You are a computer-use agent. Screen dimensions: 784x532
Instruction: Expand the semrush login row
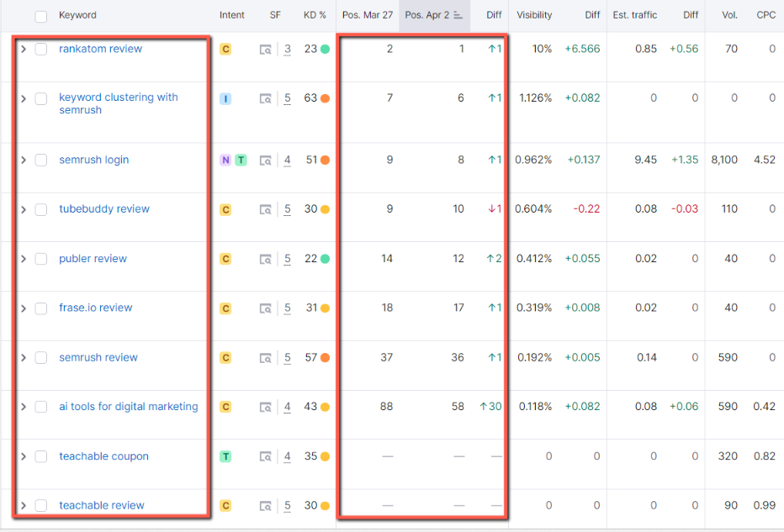coord(24,160)
